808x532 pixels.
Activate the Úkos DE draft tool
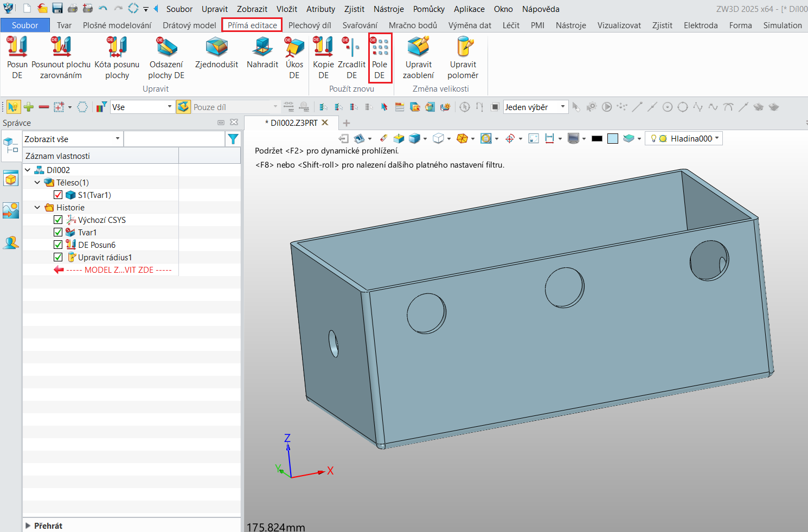pyautogui.click(x=294, y=58)
